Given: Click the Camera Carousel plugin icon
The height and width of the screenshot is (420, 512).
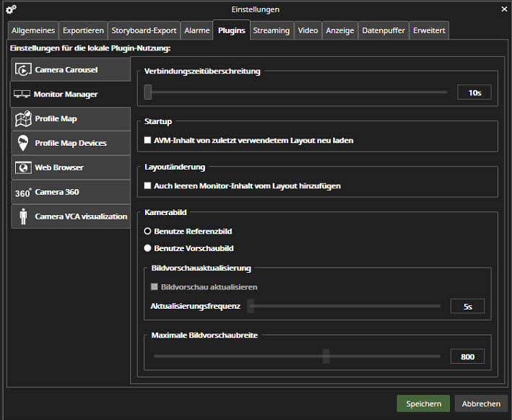Looking at the screenshot, I should [23, 70].
